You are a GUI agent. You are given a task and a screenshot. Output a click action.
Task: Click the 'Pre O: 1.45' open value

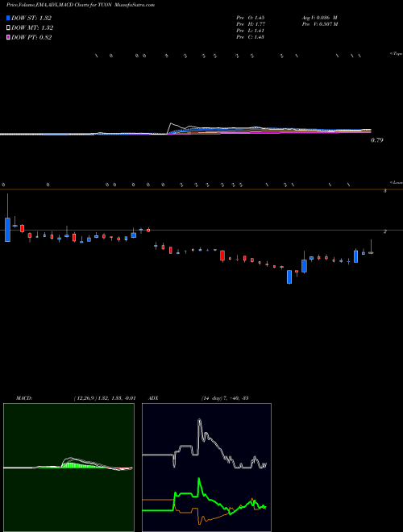pyautogui.click(x=251, y=18)
